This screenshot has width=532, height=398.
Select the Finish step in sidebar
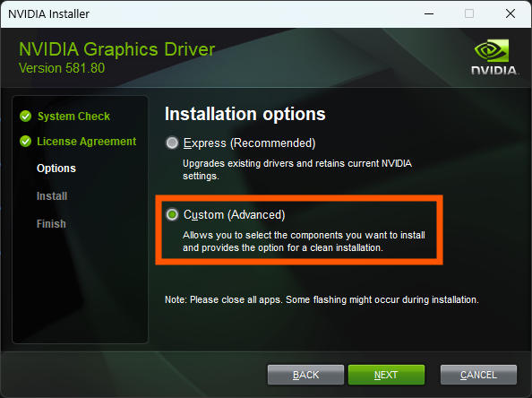coord(51,224)
